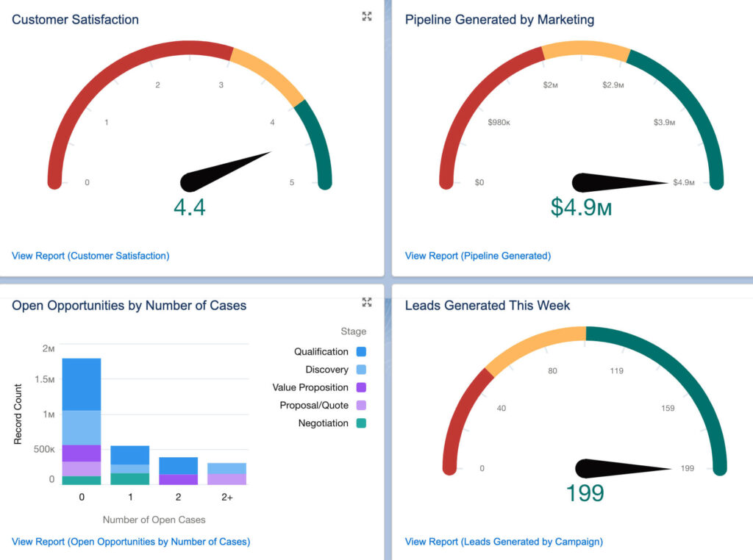Expand the Customer Satisfaction chart to full view
Viewport: 753px width, 560px height.
367,17
